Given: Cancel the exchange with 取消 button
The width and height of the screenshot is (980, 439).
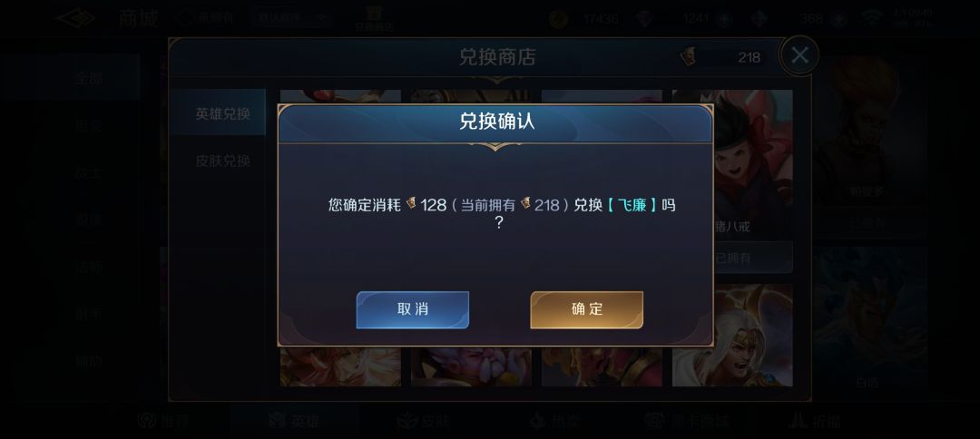Looking at the screenshot, I should pyautogui.click(x=413, y=309).
